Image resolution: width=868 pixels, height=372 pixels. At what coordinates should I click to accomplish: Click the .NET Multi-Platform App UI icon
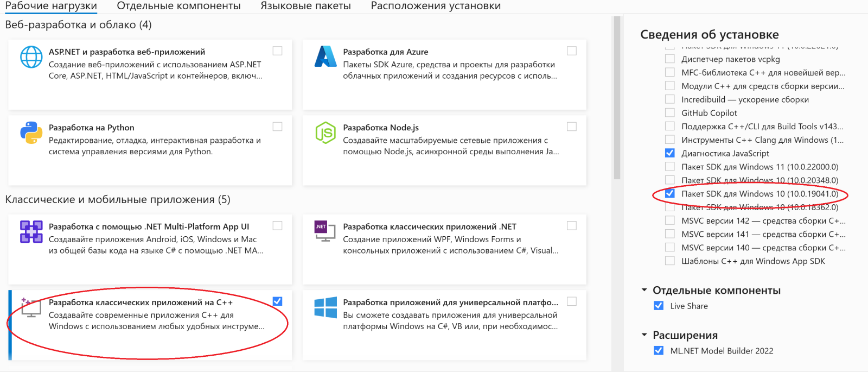coord(31,232)
